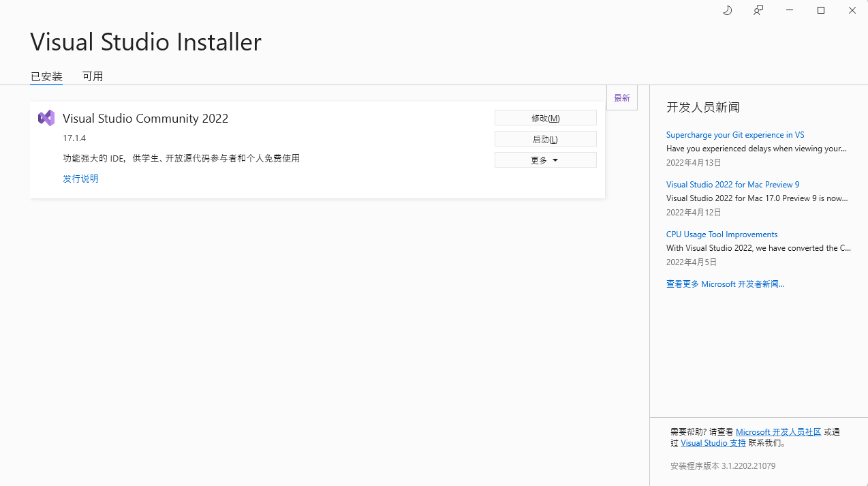Image resolution: width=868 pixels, height=486 pixels.
Task: Close the Visual Studio Installer window
Action: point(852,10)
